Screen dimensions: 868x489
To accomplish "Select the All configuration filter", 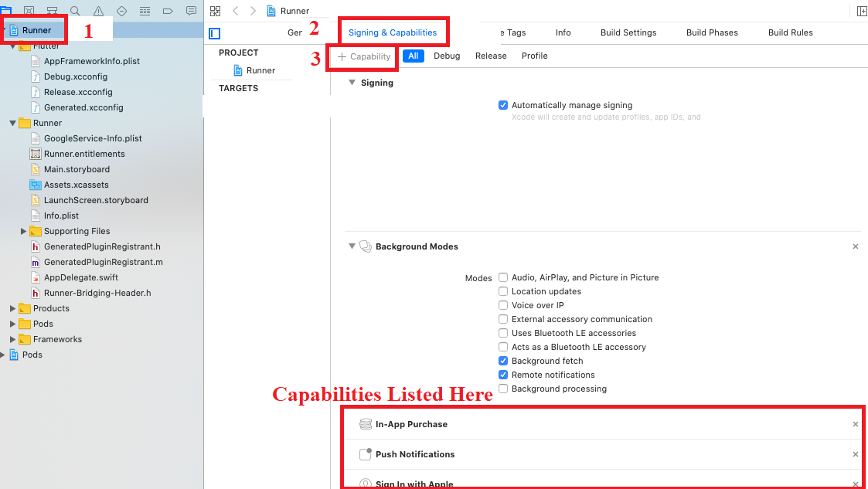I will (x=413, y=56).
